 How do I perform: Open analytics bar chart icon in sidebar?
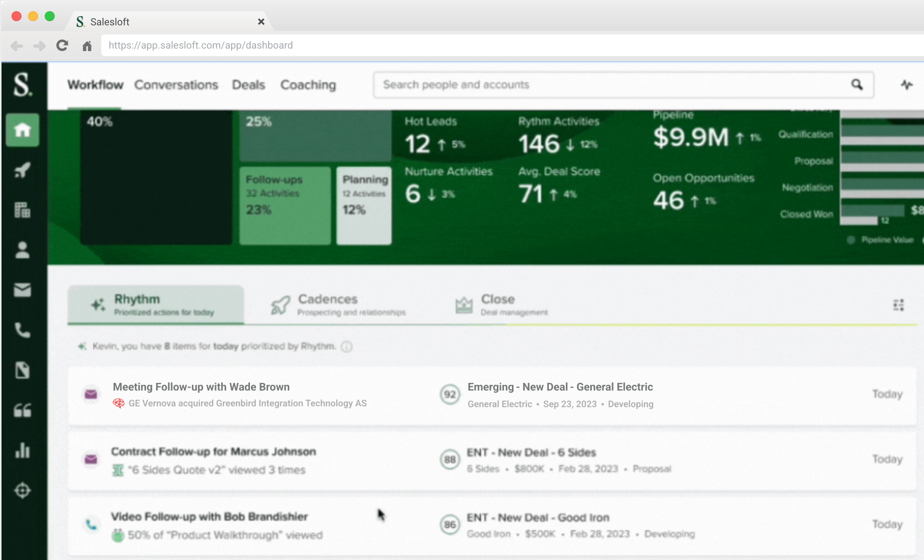[x=22, y=450]
